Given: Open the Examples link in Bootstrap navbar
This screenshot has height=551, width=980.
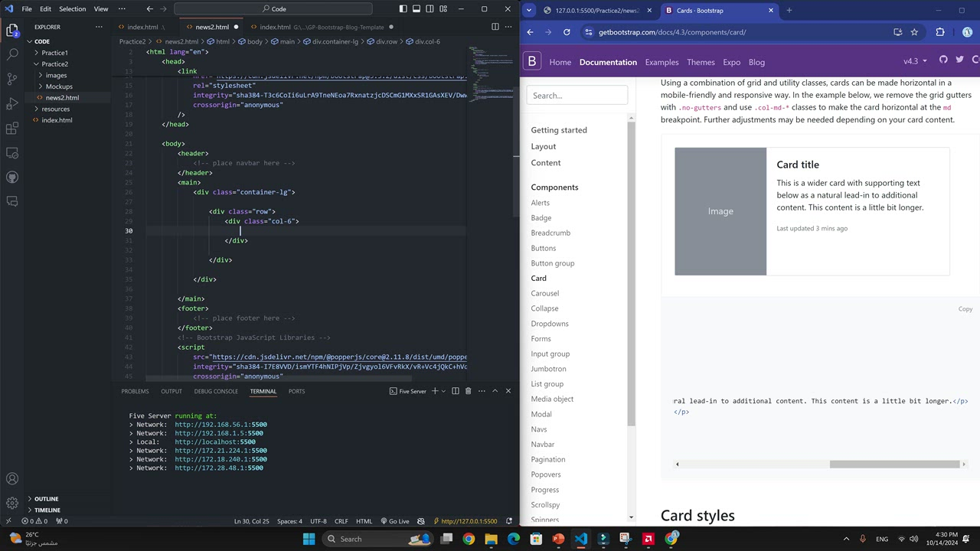Looking at the screenshot, I should coord(661,62).
